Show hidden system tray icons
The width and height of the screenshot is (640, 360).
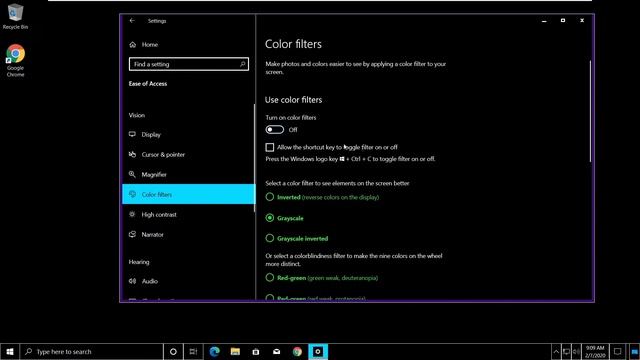[556, 351]
